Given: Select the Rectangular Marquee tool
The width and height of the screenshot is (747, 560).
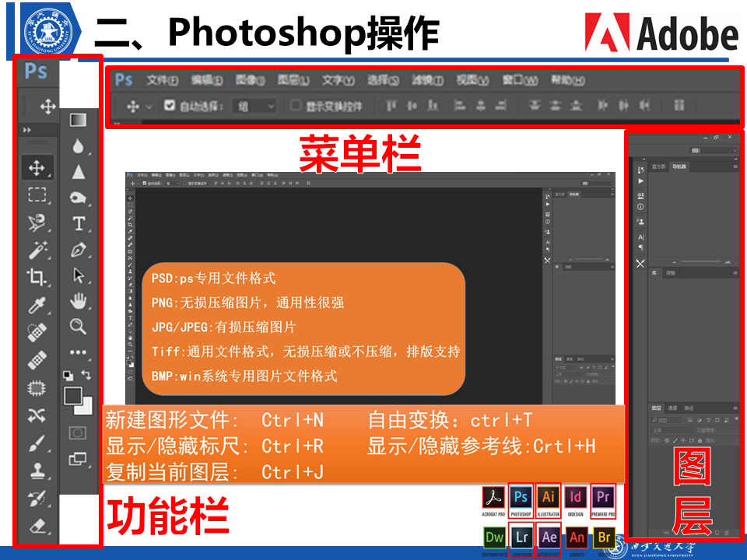Looking at the screenshot, I should (37, 194).
